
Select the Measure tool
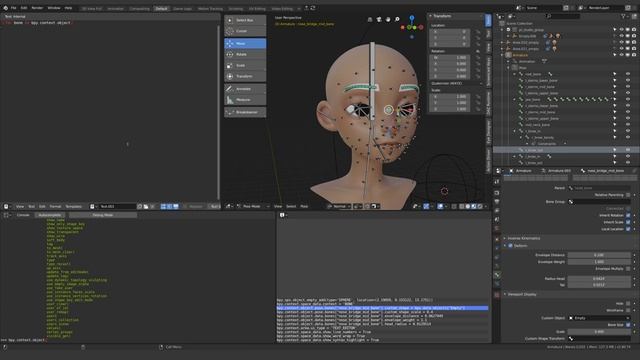(245, 100)
